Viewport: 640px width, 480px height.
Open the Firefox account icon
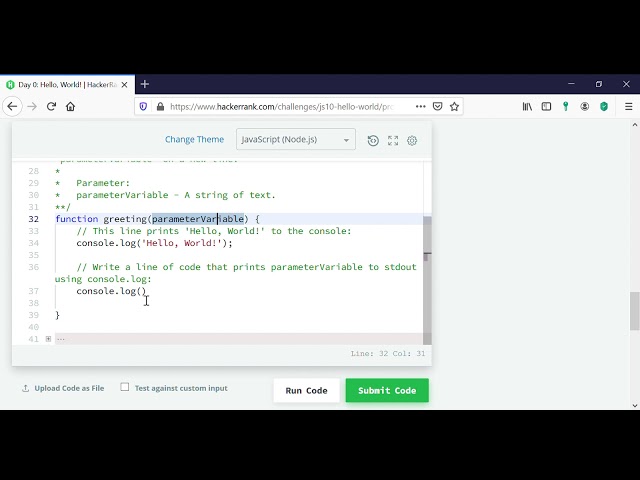[585, 107]
